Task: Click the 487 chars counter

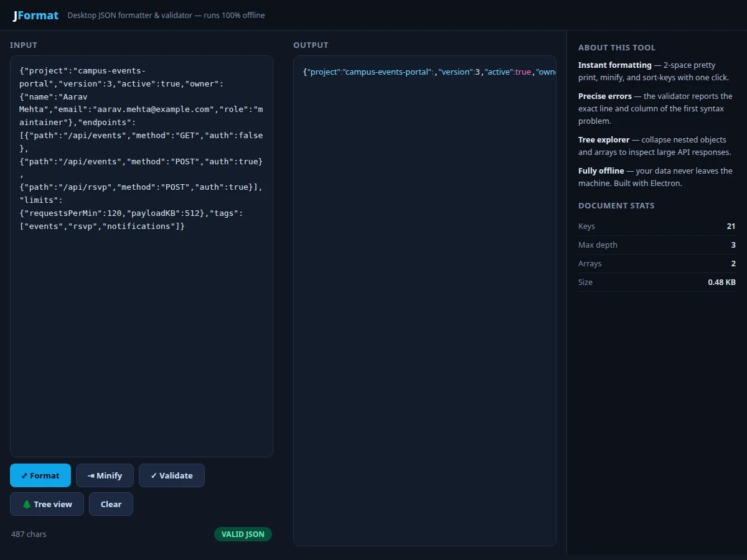Action: click(x=29, y=534)
